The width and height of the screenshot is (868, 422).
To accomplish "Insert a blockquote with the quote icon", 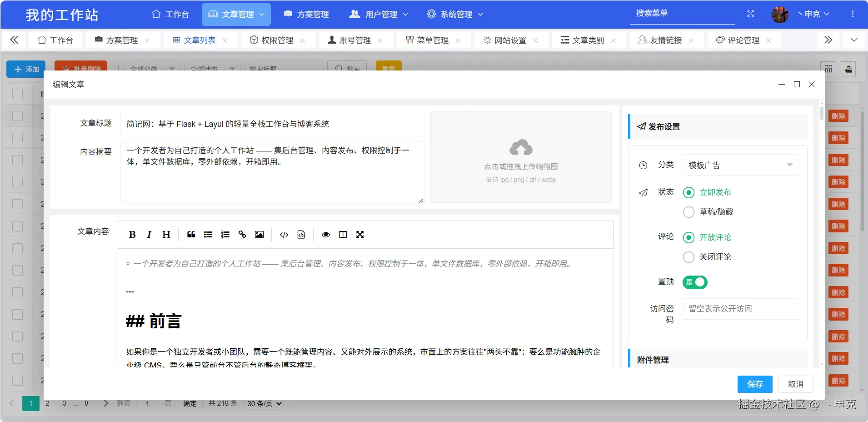I will click(x=191, y=235).
